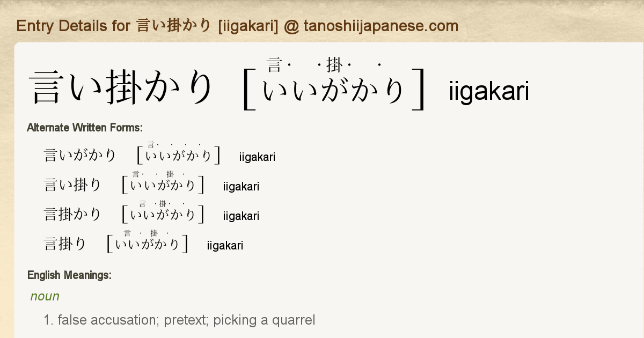Image resolution: width=644 pixels, height=338 pixels.
Task: Click the bracketed reading beside 言いがかり
Action: pyautogui.click(x=179, y=156)
